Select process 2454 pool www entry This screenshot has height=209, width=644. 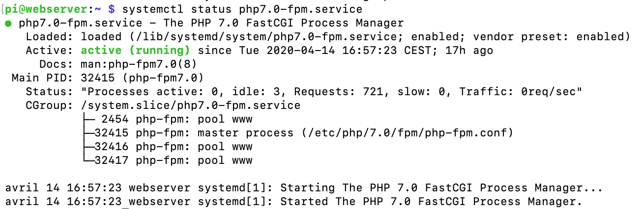(176, 119)
